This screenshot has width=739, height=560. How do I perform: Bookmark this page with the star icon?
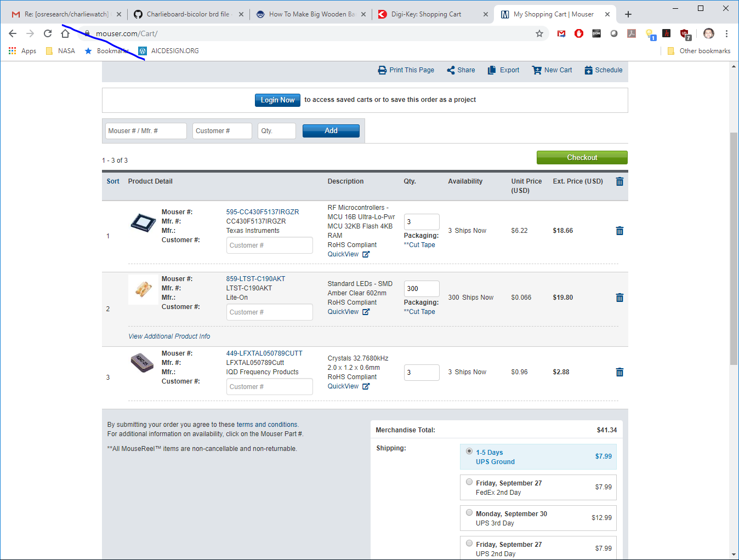(x=539, y=33)
